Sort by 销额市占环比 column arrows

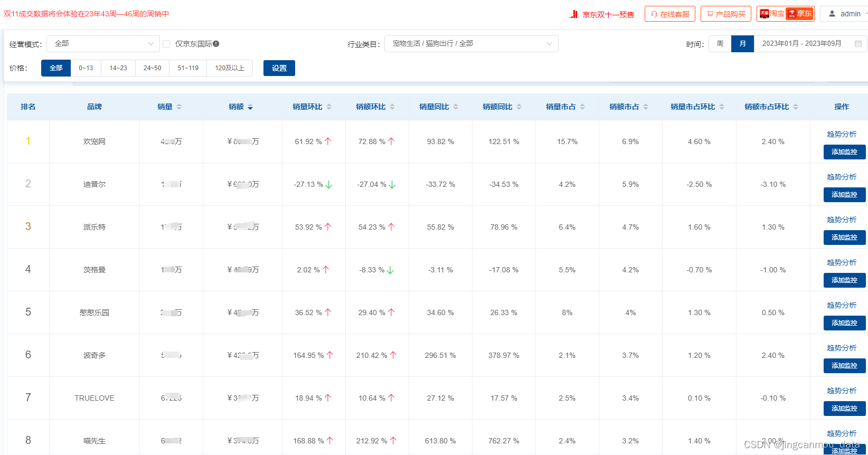pyautogui.click(x=796, y=107)
